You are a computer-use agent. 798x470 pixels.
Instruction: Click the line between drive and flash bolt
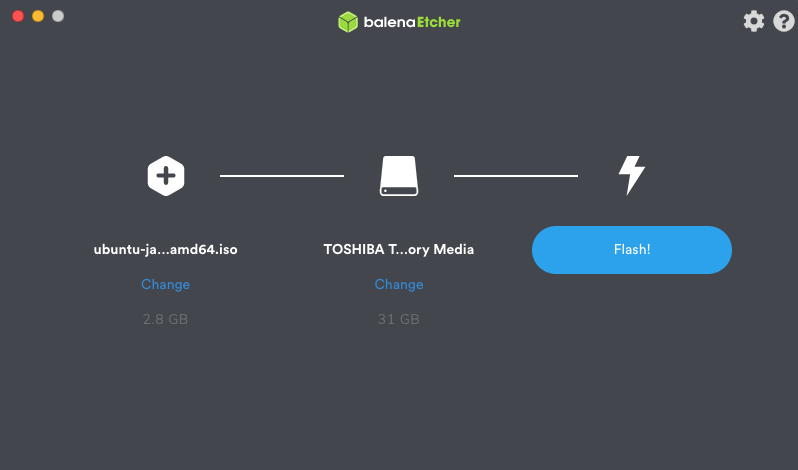(x=516, y=176)
